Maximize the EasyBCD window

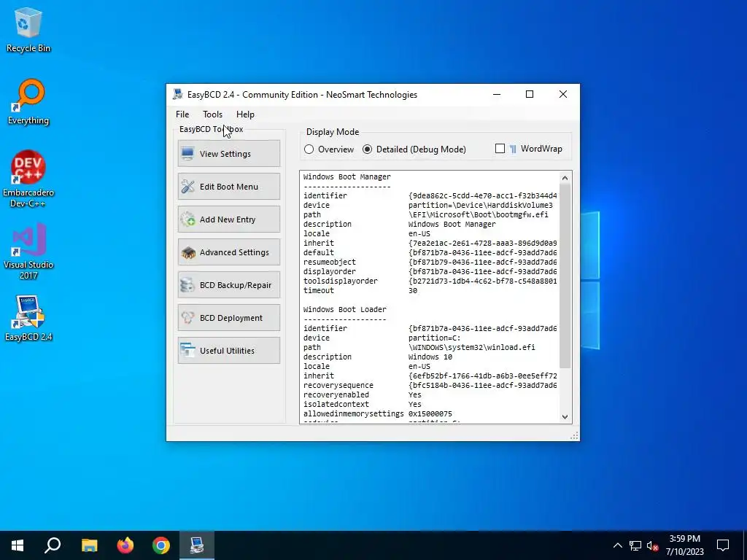click(x=530, y=94)
